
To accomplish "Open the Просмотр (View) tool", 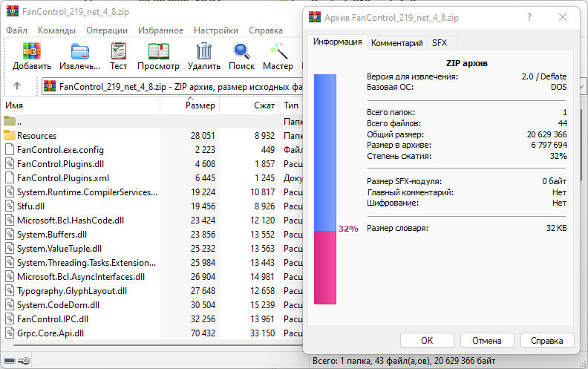I will [158, 51].
